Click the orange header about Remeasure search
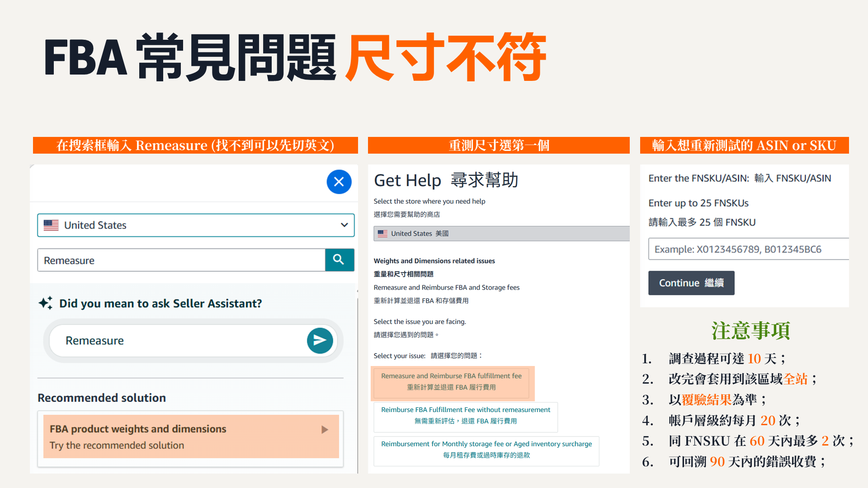868x488 pixels. 195,145
